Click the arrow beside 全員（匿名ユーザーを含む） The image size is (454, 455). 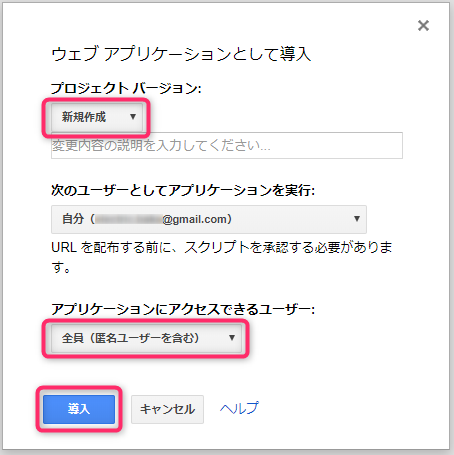tap(232, 338)
